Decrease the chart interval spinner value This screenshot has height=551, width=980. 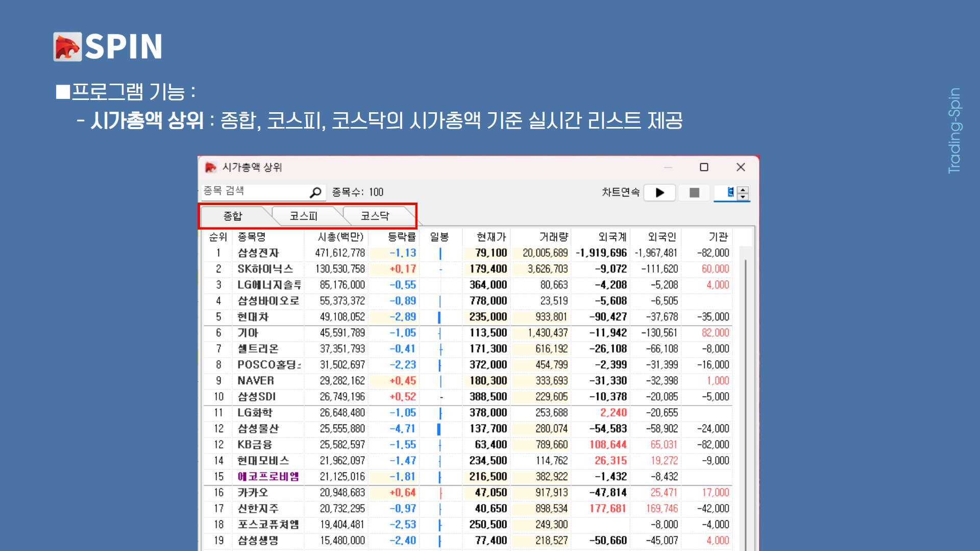pyautogui.click(x=744, y=196)
